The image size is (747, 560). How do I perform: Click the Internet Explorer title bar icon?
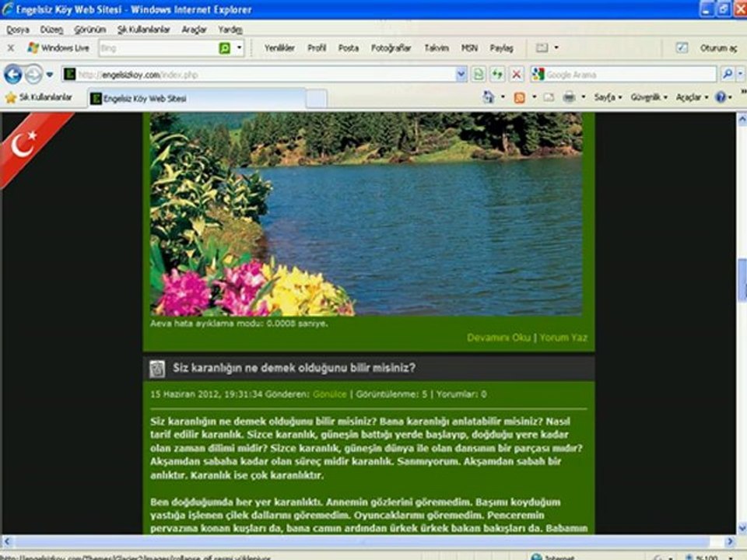8,9
